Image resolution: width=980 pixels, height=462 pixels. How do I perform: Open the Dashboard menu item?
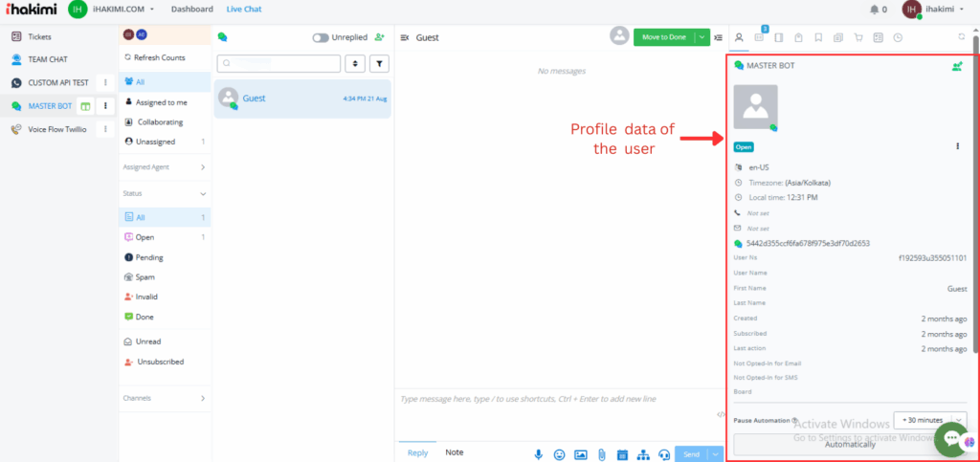(191, 10)
